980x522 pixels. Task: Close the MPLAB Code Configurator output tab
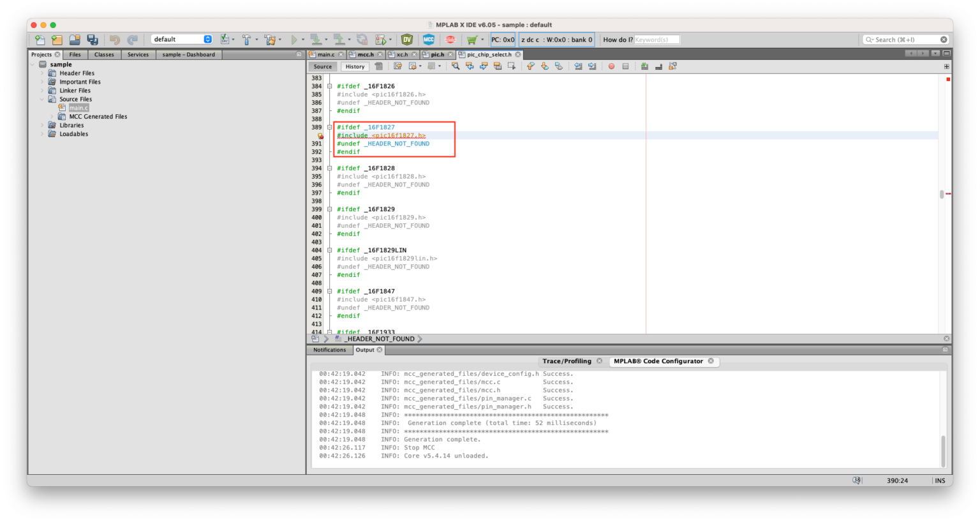pos(711,361)
